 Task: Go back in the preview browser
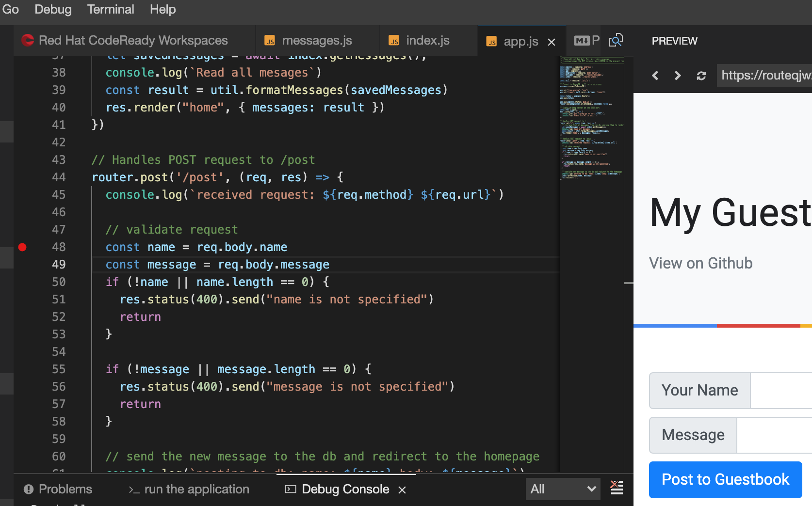tap(655, 75)
